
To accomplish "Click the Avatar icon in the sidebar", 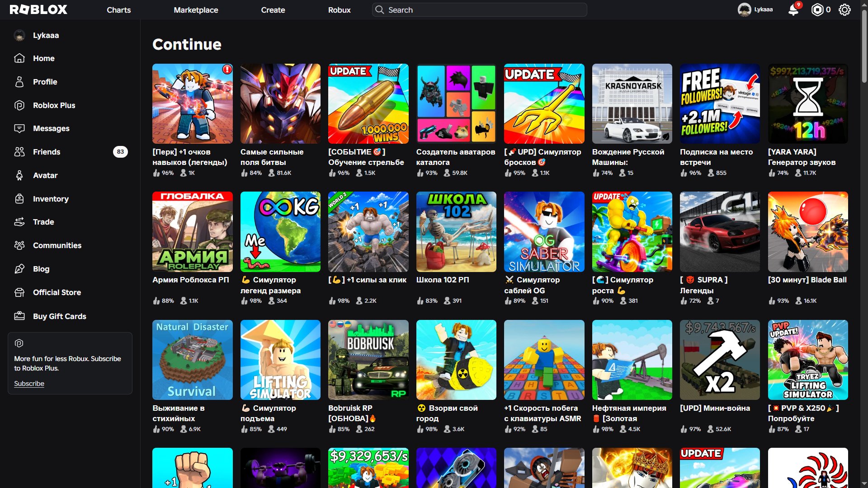I will [x=19, y=175].
